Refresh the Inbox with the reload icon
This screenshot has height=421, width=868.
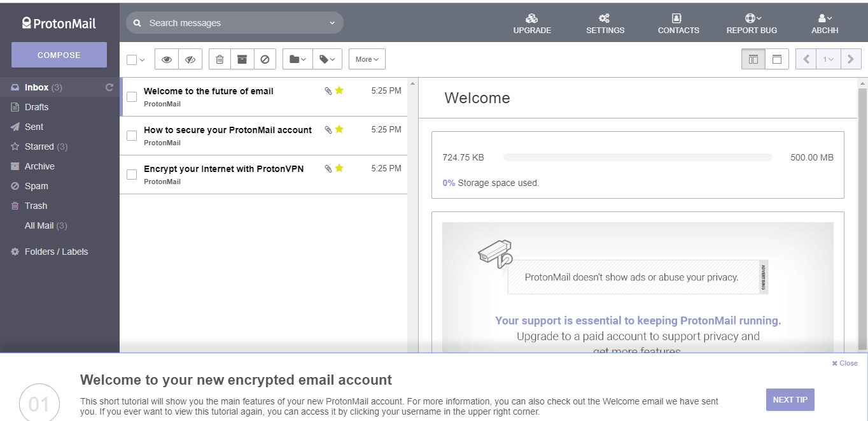click(x=109, y=87)
